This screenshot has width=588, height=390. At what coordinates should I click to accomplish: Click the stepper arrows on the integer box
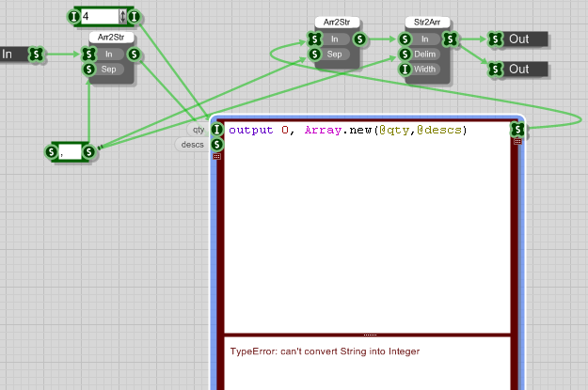tap(122, 16)
